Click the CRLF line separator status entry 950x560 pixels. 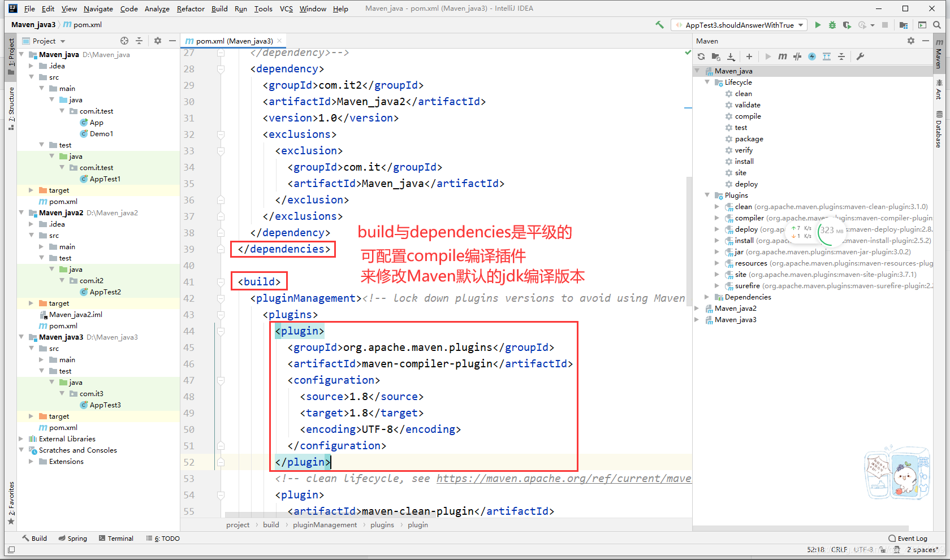(x=839, y=550)
